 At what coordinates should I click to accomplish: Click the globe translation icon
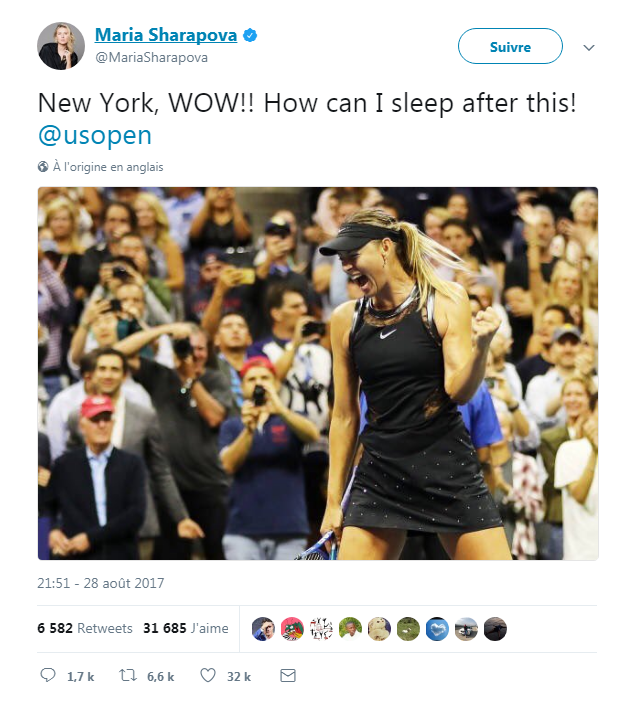[43, 167]
